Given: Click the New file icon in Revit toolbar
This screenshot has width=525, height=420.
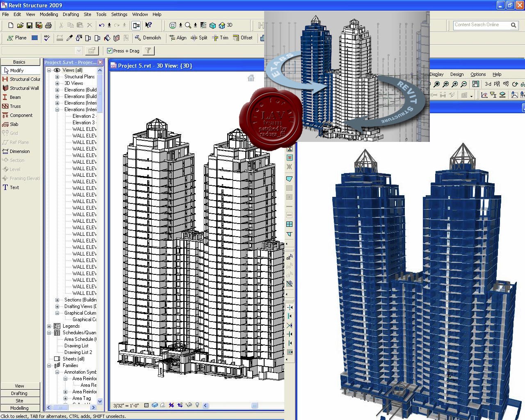Looking at the screenshot, I should click(x=11, y=25).
